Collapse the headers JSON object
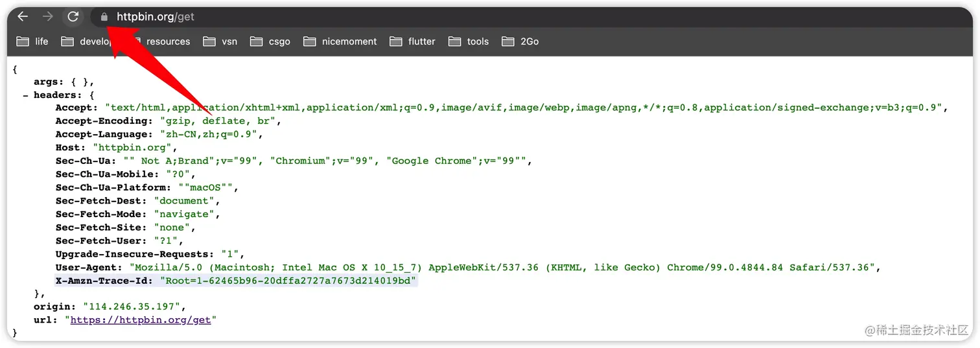The image size is (980, 348). pyautogui.click(x=25, y=95)
